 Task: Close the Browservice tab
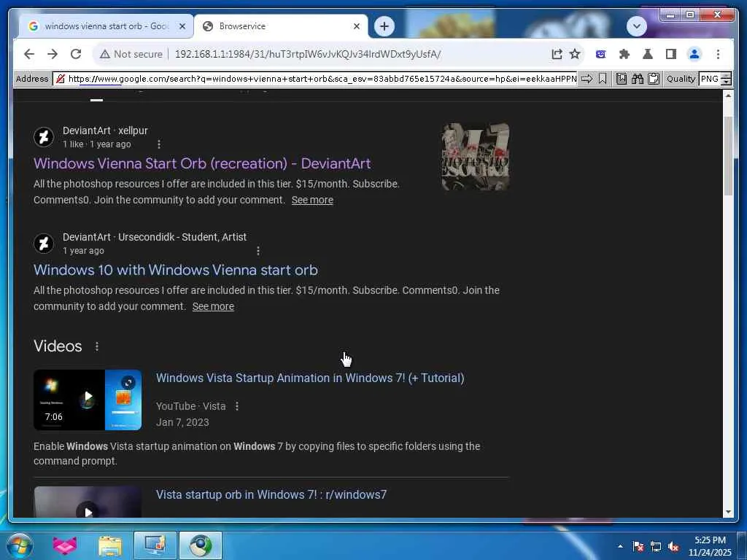(356, 26)
